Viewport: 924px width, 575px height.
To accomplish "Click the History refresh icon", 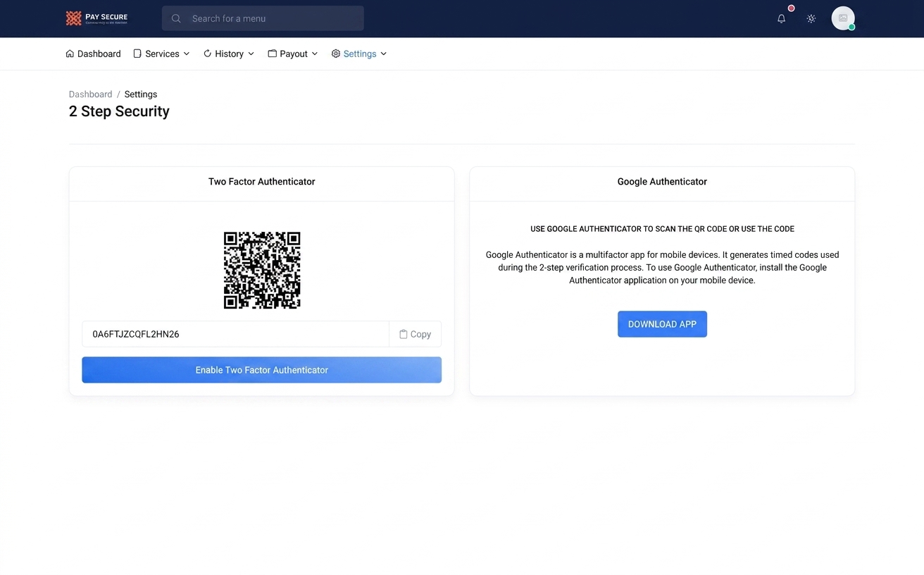I will point(207,54).
